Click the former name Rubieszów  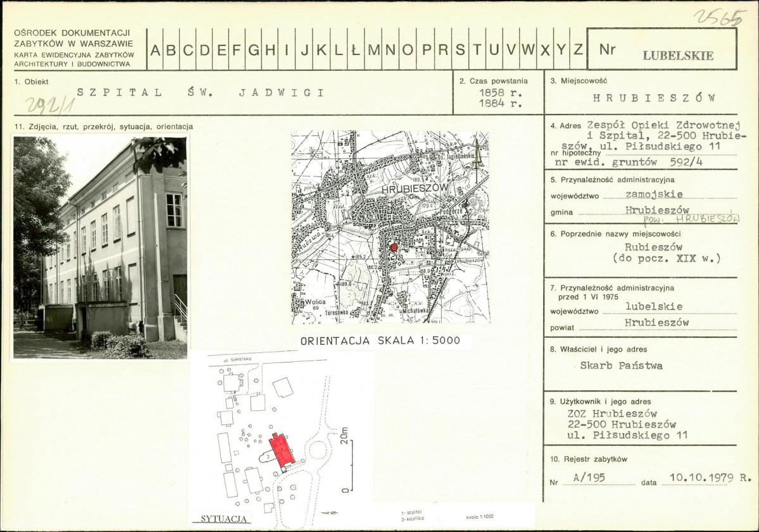click(653, 247)
